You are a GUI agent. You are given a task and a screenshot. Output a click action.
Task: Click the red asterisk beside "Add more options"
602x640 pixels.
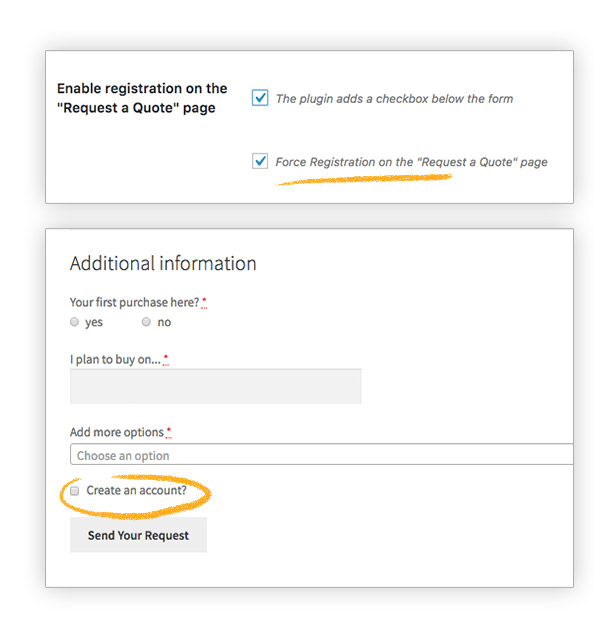click(169, 432)
